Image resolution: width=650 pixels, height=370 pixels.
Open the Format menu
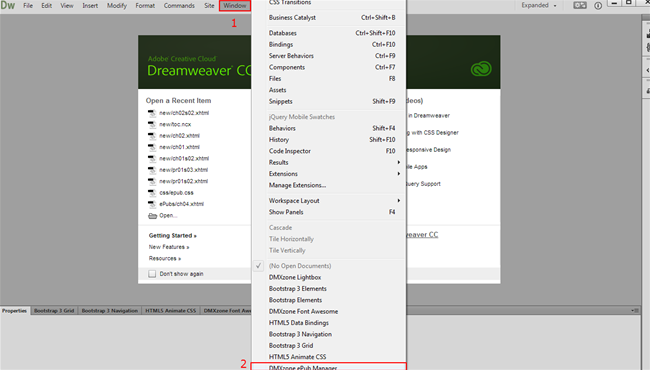click(x=145, y=6)
